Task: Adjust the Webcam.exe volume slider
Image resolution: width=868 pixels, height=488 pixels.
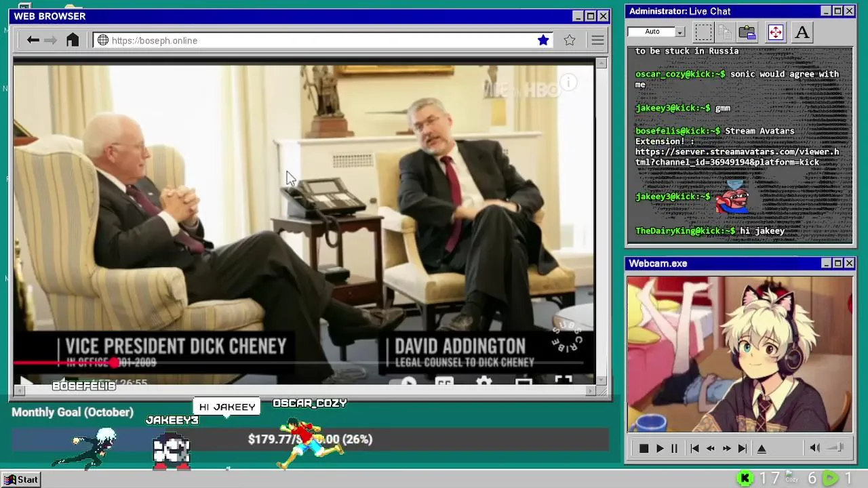Action: [x=836, y=447]
